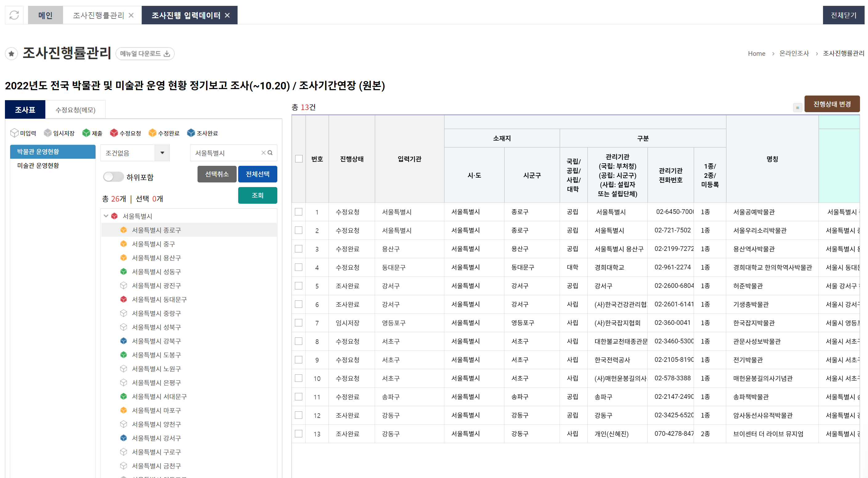Click green cube icon of 서울특별시 성동구

tap(124, 272)
